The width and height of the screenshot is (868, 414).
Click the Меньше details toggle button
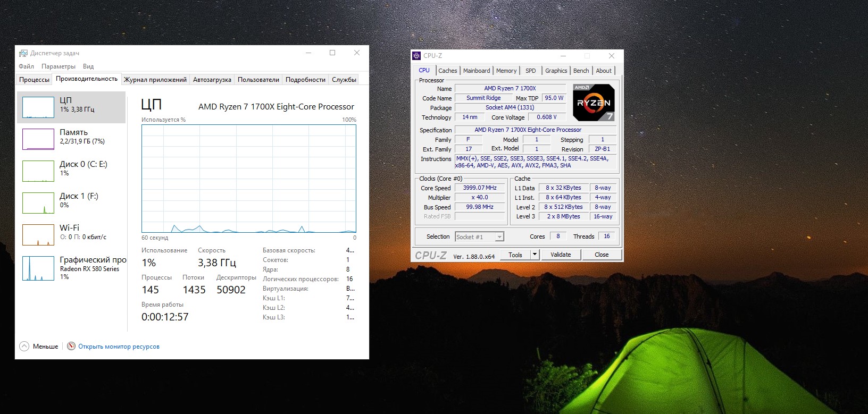(x=39, y=346)
